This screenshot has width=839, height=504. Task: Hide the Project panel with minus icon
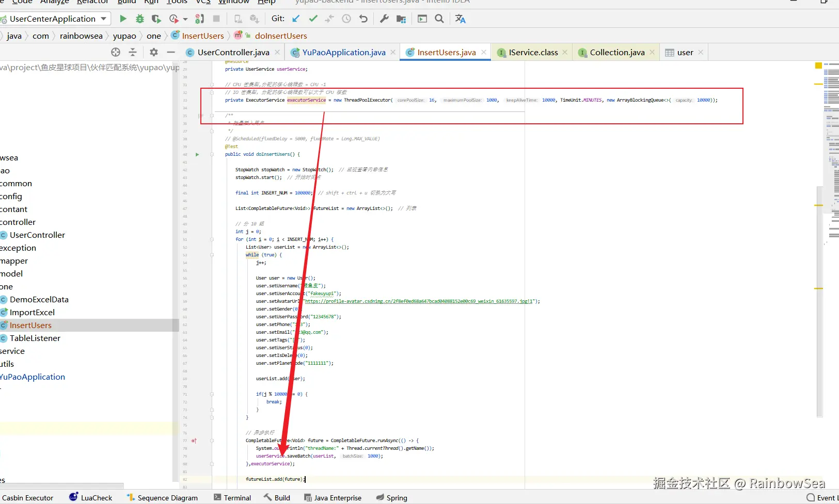click(171, 52)
